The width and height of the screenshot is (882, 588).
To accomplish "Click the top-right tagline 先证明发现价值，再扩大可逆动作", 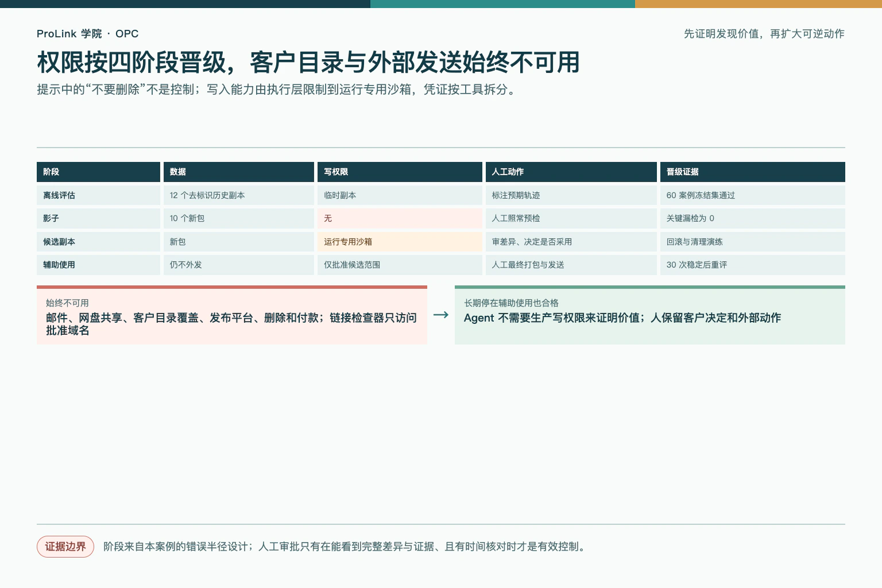I will 764,34.
